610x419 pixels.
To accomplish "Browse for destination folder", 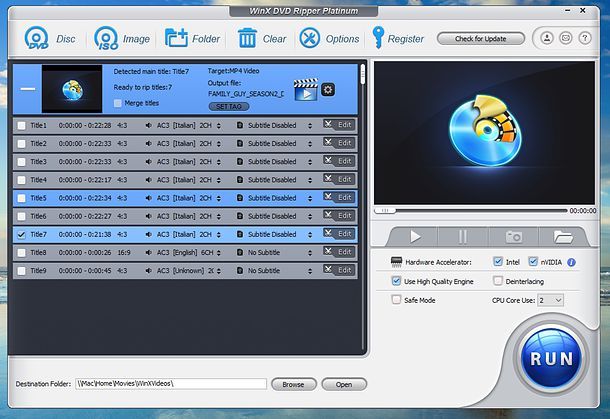I will [294, 384].
